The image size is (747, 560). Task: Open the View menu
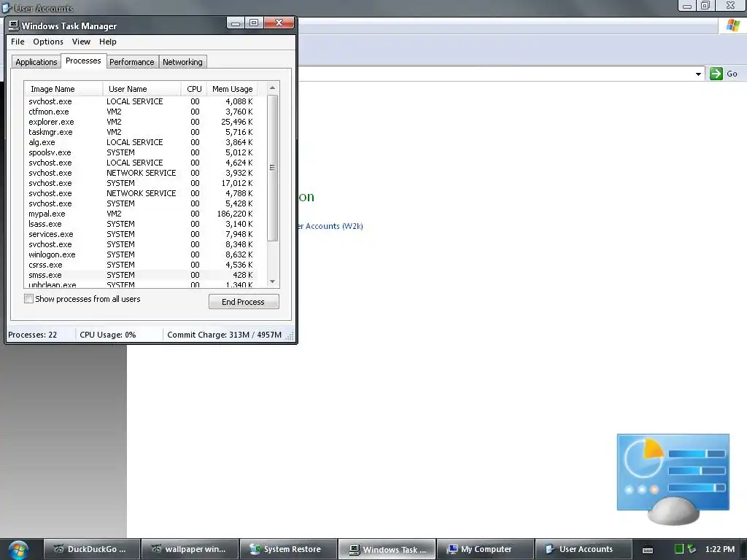click(81, 42)
